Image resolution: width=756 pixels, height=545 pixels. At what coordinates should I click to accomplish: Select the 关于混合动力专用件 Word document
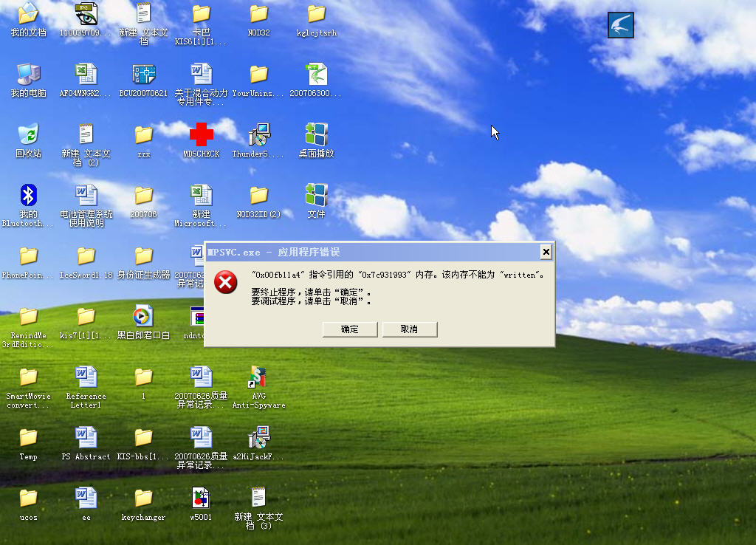click(201, 84)
